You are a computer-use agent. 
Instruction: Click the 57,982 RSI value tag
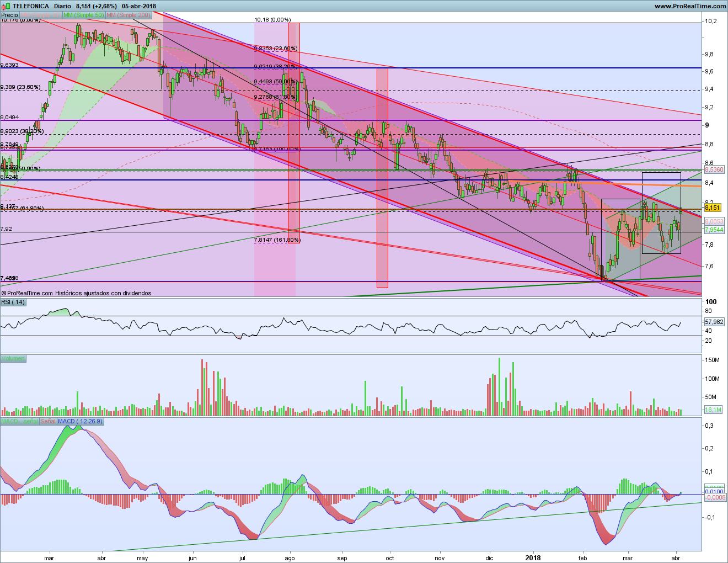tap(714, 321)
